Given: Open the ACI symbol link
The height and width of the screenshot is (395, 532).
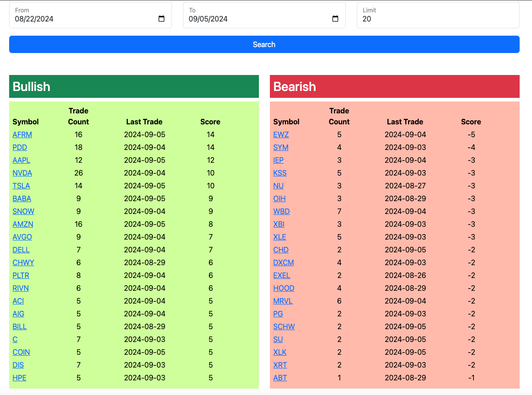Looking at the screenshot, I should pos(18,301).
